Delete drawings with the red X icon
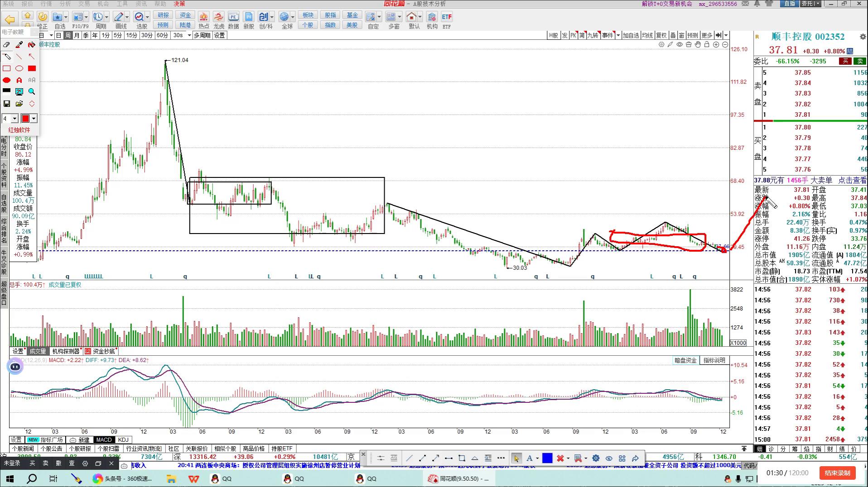 point(560,458)
